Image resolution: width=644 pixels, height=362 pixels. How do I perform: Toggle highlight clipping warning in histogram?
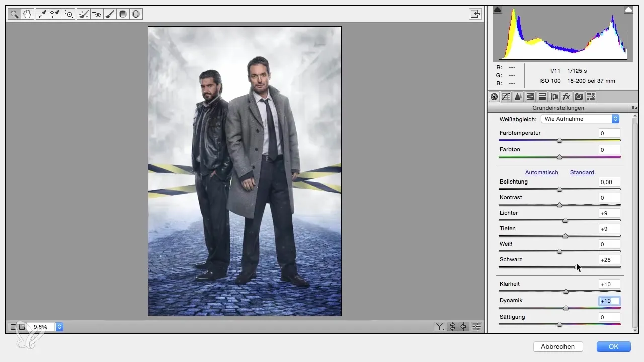[628, 10]
